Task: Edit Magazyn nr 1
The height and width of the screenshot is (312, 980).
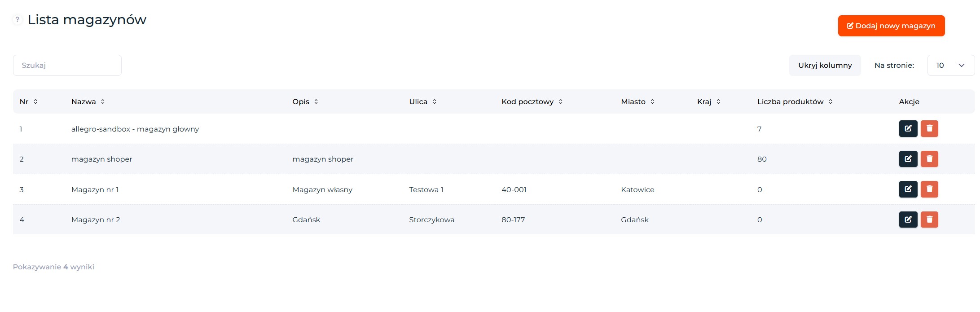Action: [x=908, y=189]
